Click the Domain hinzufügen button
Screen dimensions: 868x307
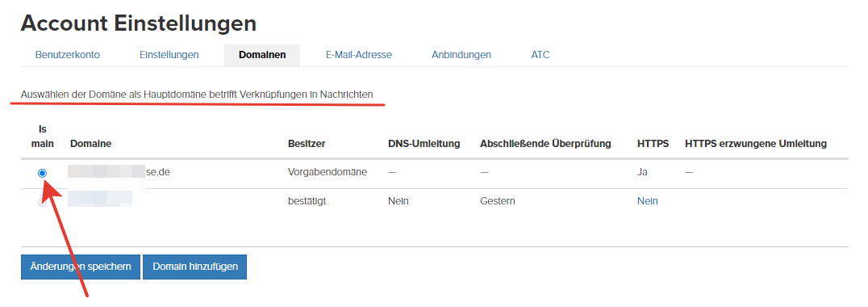(x=195, y=267)
